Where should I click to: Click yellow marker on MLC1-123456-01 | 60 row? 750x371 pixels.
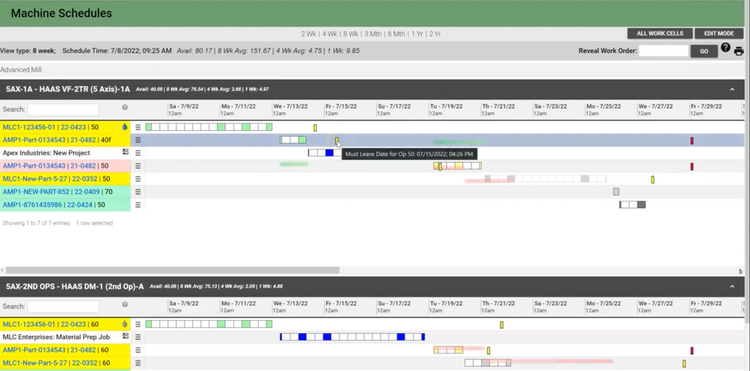tap(502, 325)
